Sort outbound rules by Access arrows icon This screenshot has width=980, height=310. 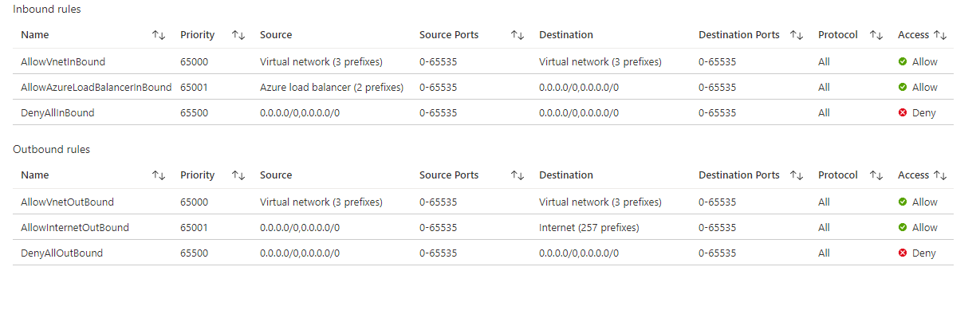click(939, 175)
